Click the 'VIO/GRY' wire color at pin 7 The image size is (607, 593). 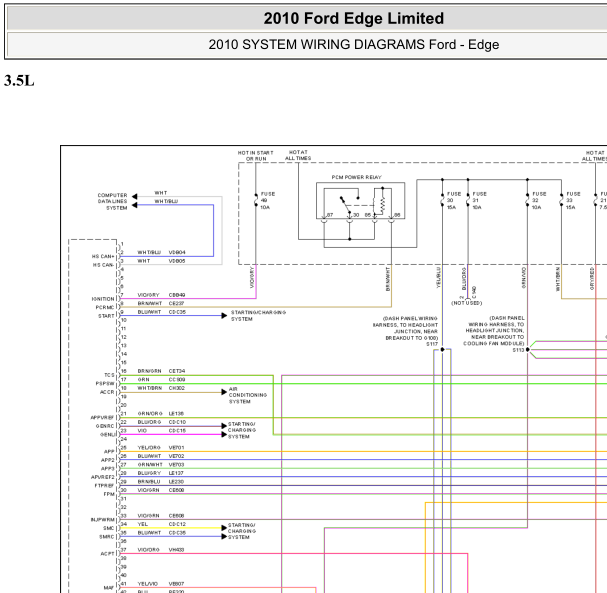(x=148, y=295)
